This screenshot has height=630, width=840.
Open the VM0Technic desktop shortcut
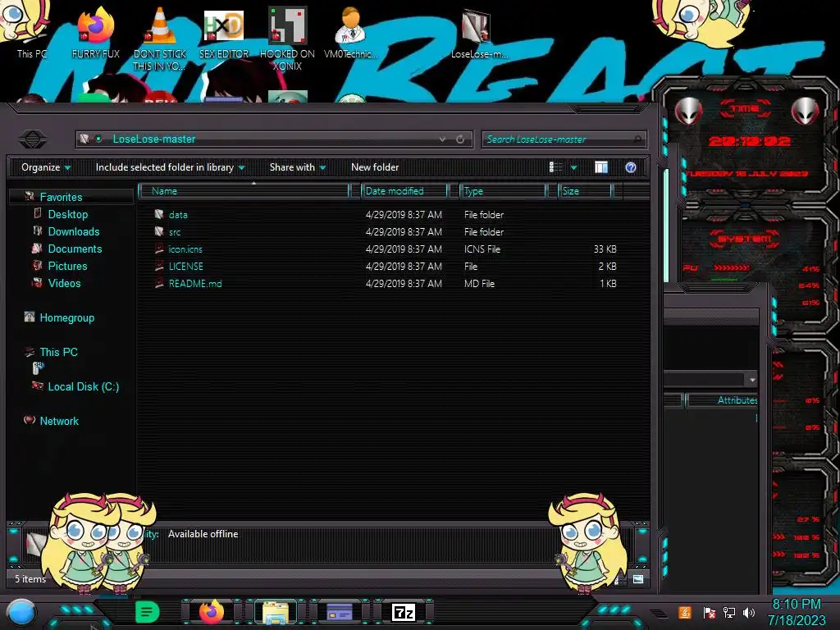tap(350, 32)
